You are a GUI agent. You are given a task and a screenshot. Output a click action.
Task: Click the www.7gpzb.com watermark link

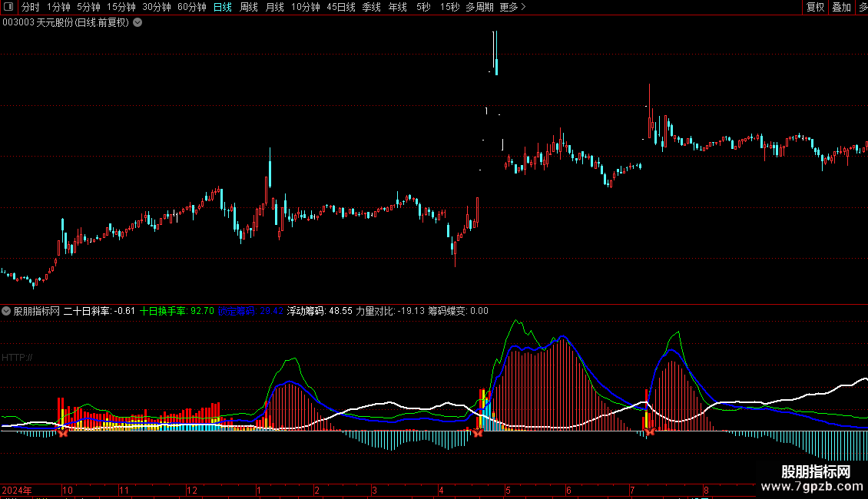tap(813, 487)
